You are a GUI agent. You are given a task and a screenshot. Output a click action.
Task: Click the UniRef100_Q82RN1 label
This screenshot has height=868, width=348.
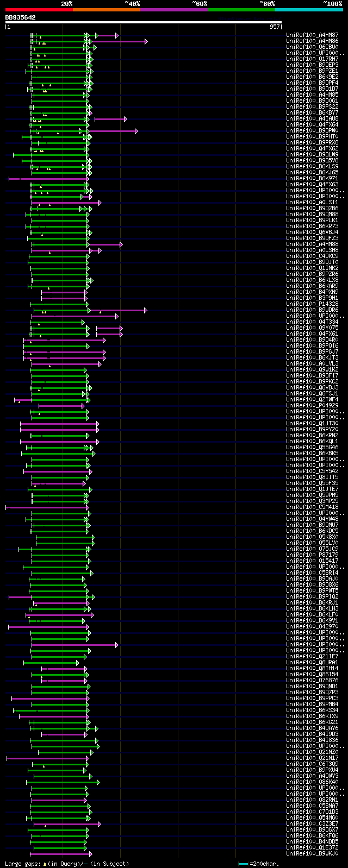click(312, 800)
